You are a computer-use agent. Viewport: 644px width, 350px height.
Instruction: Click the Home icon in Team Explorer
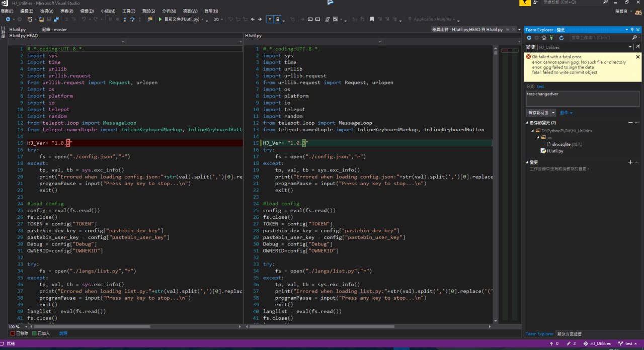544,38
